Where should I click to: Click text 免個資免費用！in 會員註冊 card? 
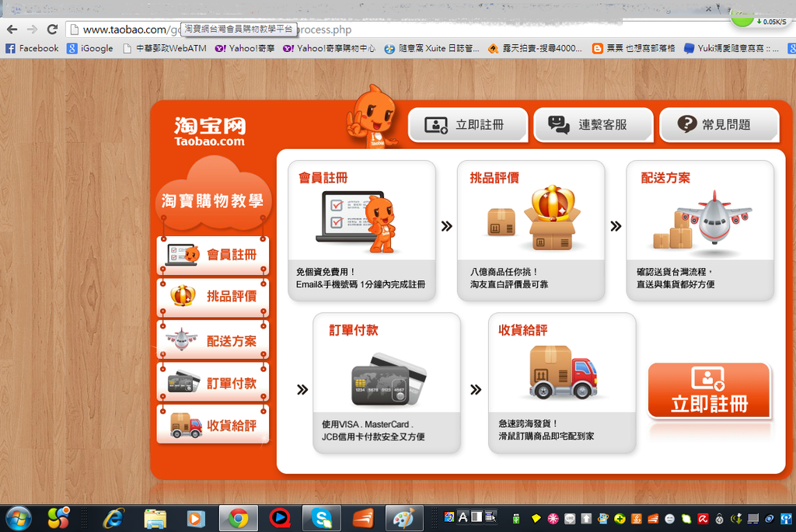pos(326,272)
